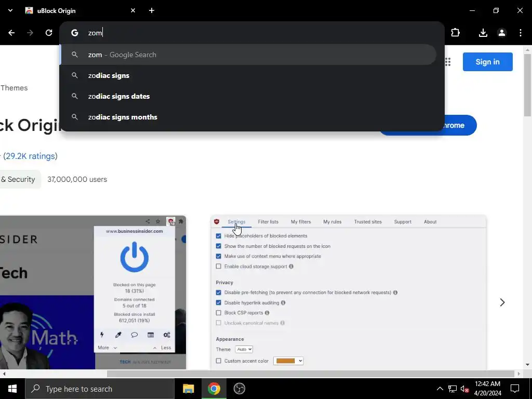Open the tab search dropdown arrow
This screenshot has width=532, height=399.
[x=10, y=10]
